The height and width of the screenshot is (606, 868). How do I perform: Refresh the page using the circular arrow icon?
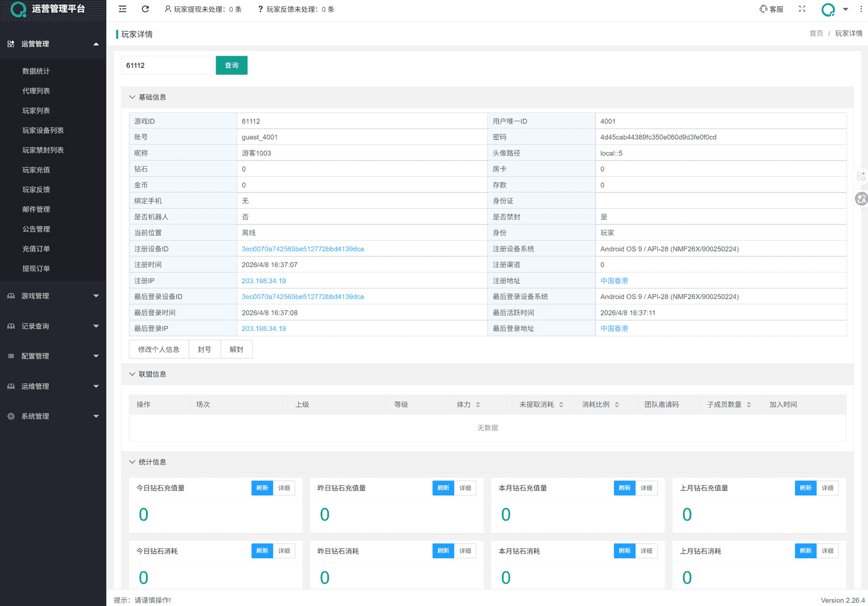pos(145,9)
